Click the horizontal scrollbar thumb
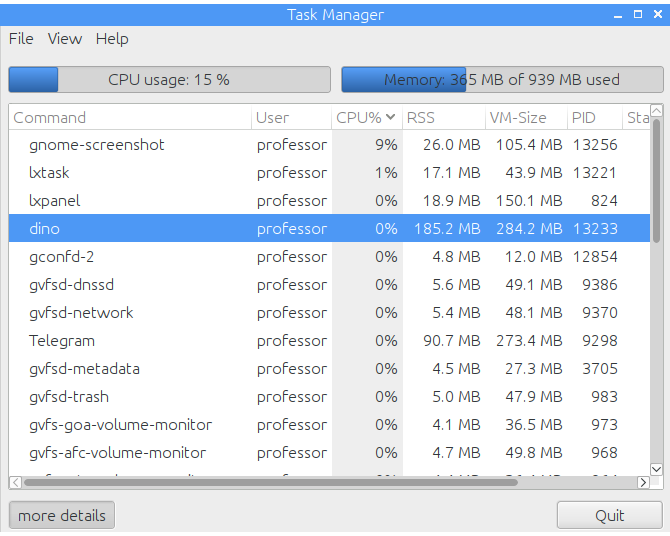Screen dimensions: 670x536 (x=271, y=483)
